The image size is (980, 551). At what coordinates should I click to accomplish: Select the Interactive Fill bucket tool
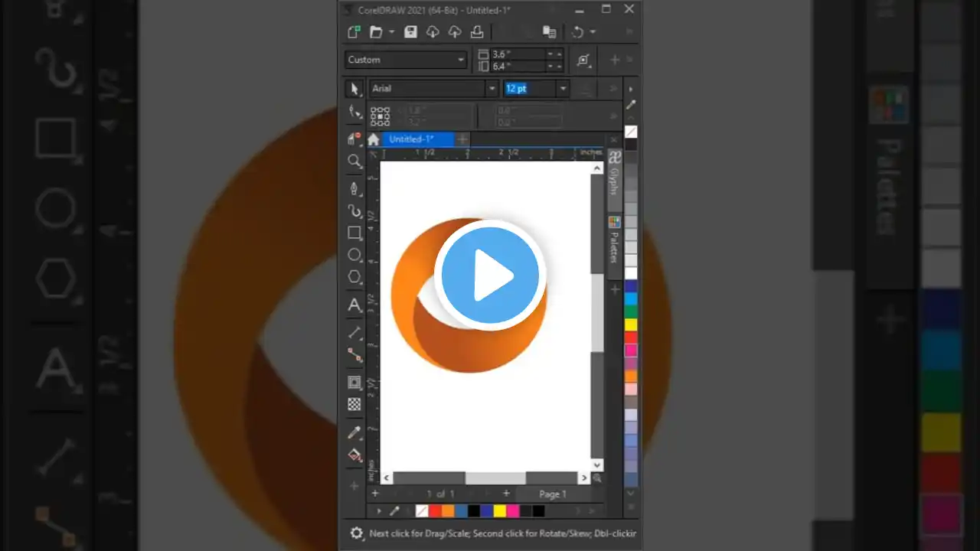[354, 455]
